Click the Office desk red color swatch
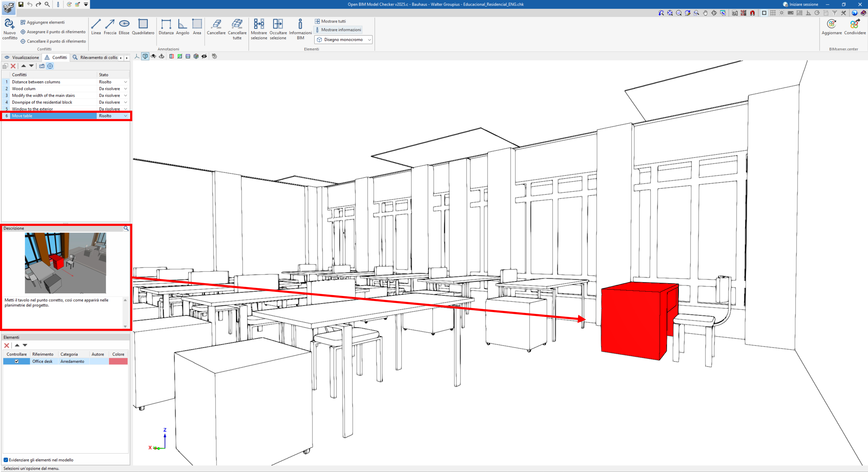This screenshot has width=868, height=472. click(118, 361)
